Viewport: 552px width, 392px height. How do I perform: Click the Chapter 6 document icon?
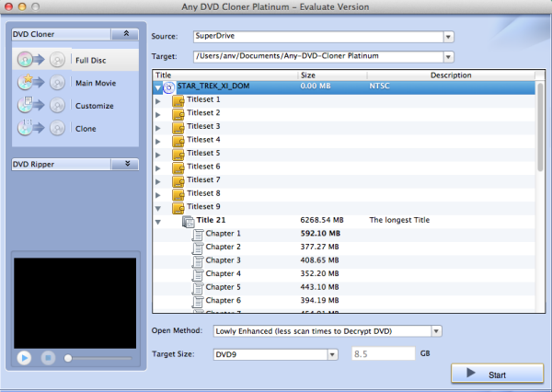(x=198, y=302)
